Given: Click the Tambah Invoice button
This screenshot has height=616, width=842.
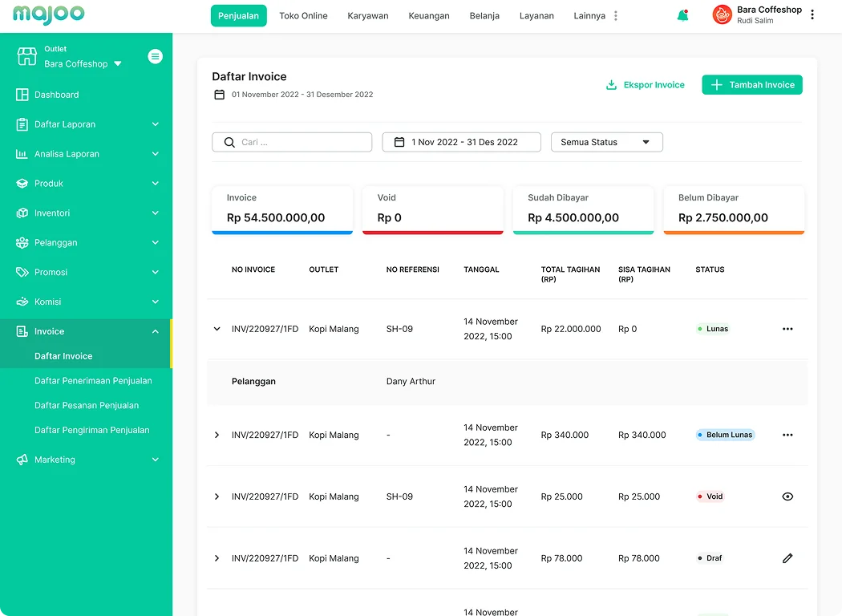Looking at the screenshot, I should click(x=751, y=85).
